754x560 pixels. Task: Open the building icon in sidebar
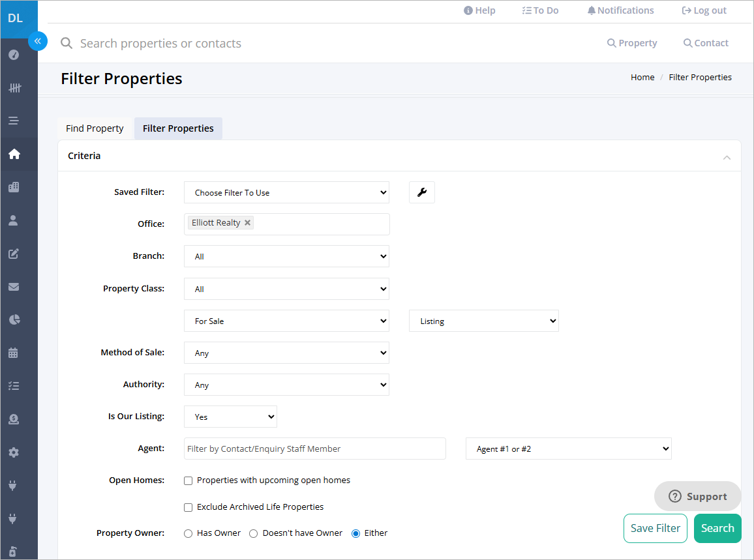pos(14,187)
